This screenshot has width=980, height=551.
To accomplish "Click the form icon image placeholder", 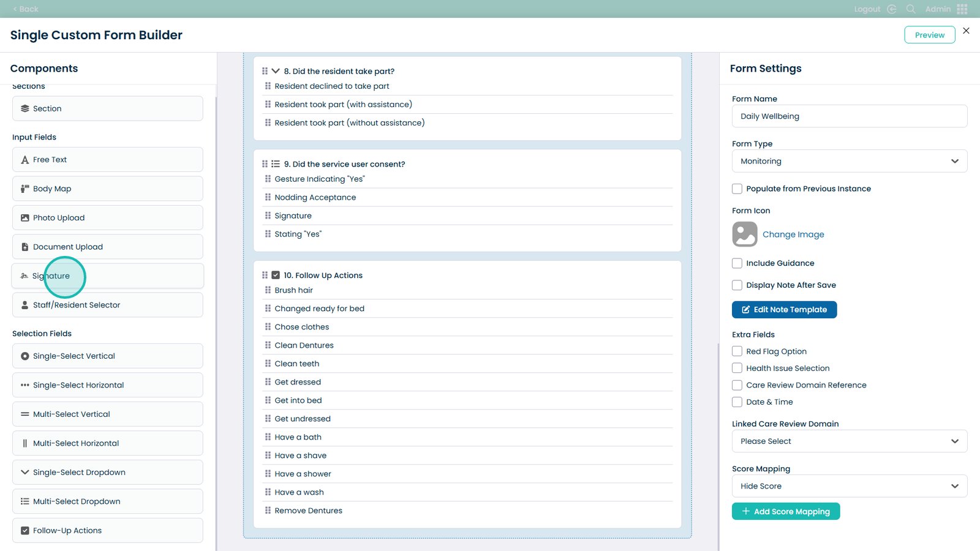I will coord(745,234).
